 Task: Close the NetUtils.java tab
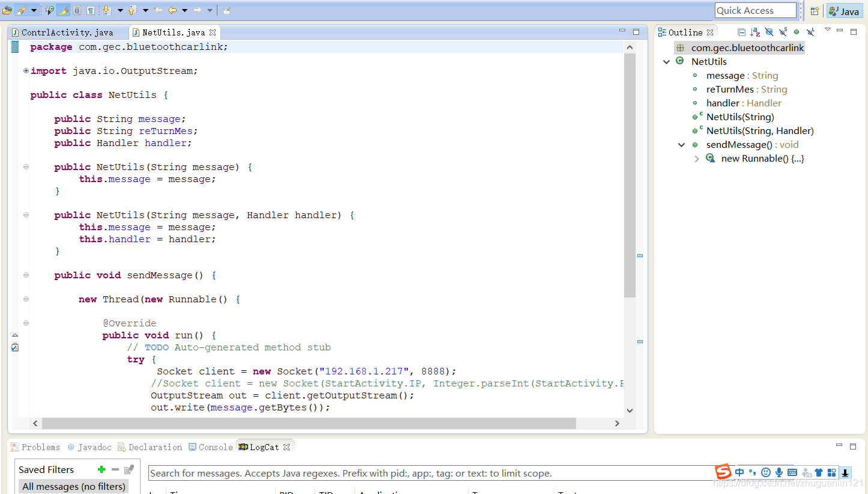point(213,32)
